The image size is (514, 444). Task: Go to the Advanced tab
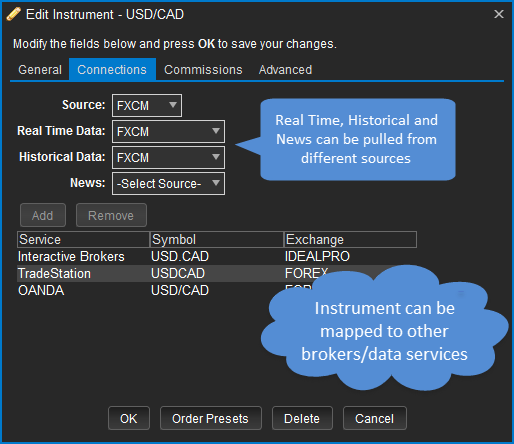[x=285, y=70]
